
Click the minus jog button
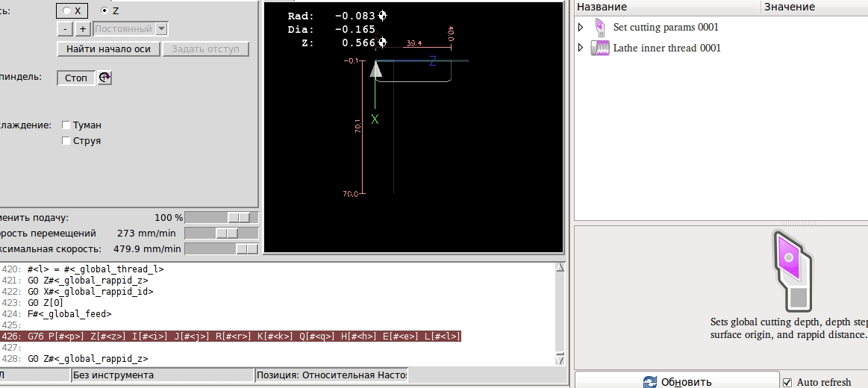65,29
